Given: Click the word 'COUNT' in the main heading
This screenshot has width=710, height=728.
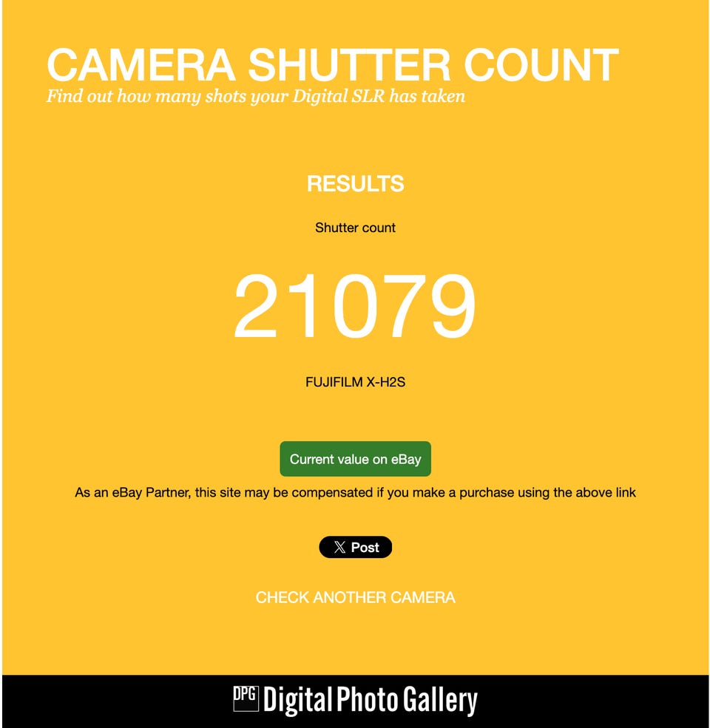Looking at the screenshot, I should pos(541,64).
